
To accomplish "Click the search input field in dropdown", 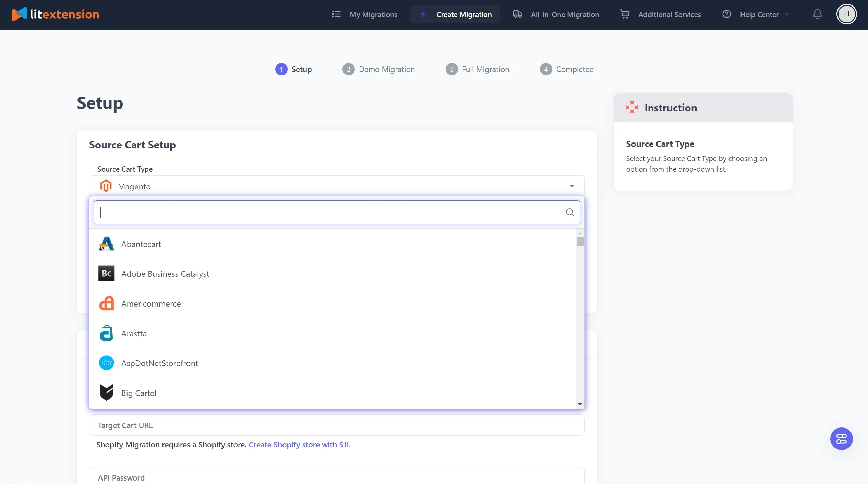I will 337,212.
